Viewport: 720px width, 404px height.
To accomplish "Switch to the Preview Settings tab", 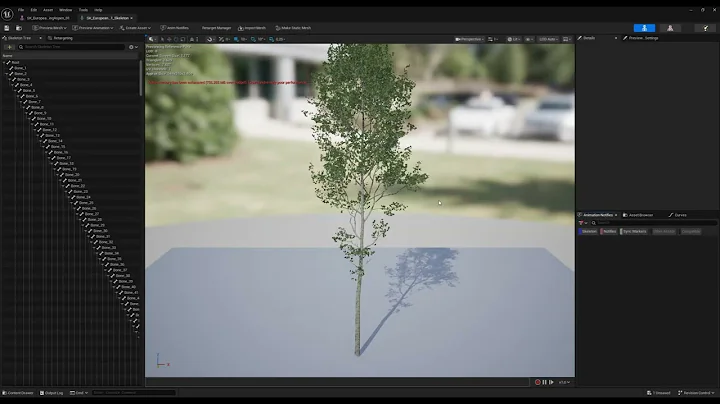I will click(641, 38).
